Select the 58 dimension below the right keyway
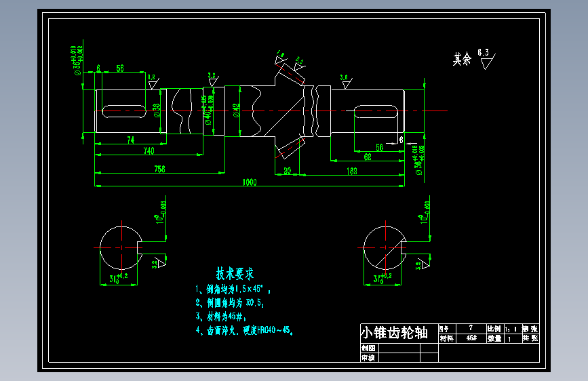The image size is (588, 381). (380, 147)
